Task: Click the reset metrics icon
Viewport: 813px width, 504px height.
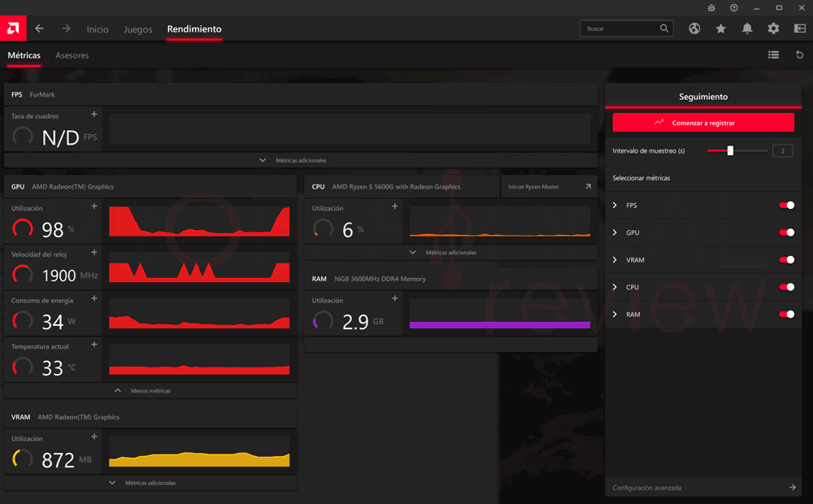Action: point(799,54)
